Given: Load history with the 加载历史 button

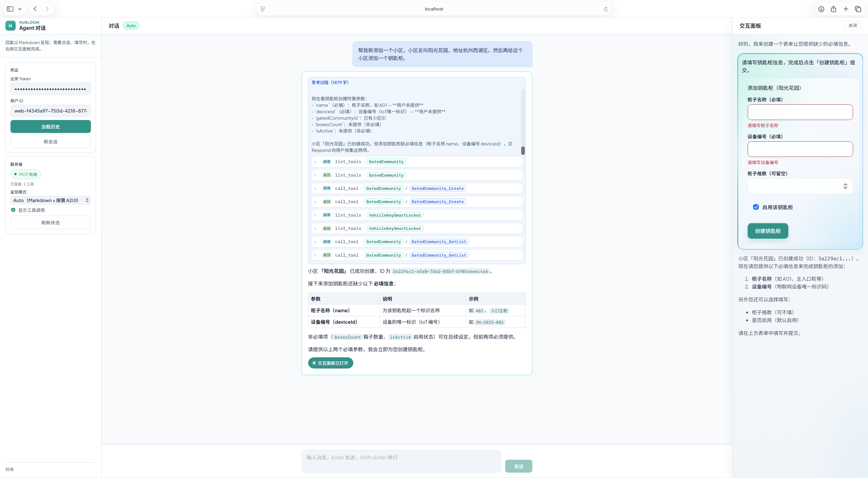Looking at the screenshot, I should [51, 126].
